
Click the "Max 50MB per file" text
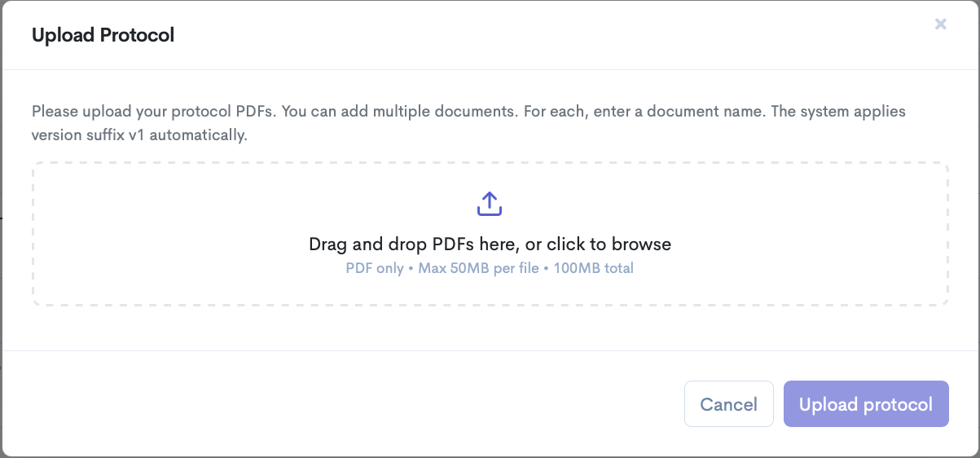pyautogui.click(x=478, y=268)
